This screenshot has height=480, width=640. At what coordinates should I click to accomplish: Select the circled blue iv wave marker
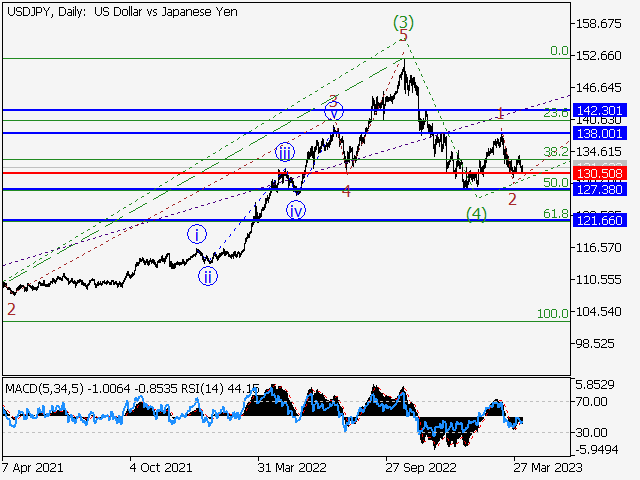point(296,211)
